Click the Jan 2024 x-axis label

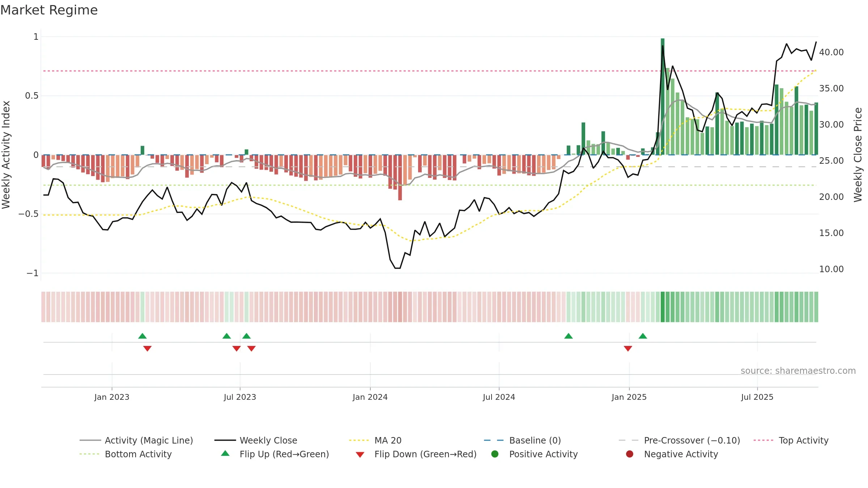370,397
